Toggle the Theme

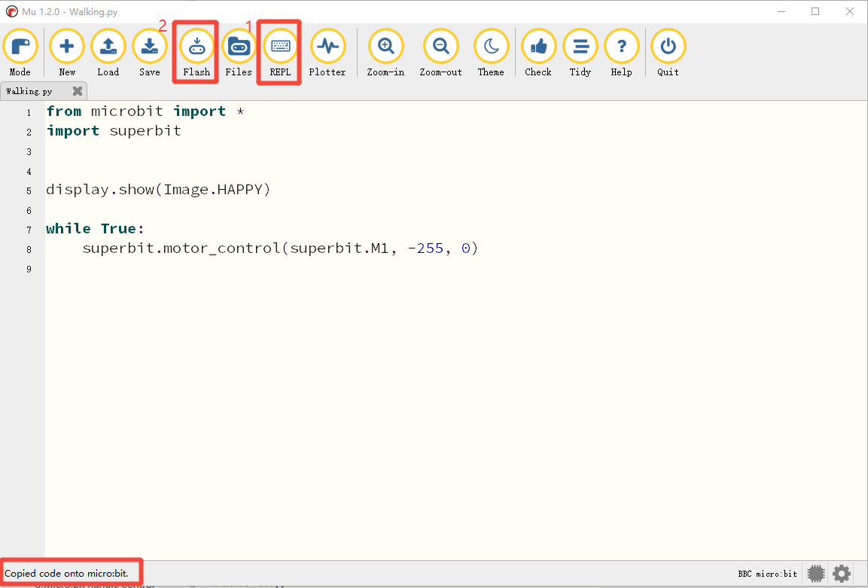pyautogui.click(x=491, y=53)
